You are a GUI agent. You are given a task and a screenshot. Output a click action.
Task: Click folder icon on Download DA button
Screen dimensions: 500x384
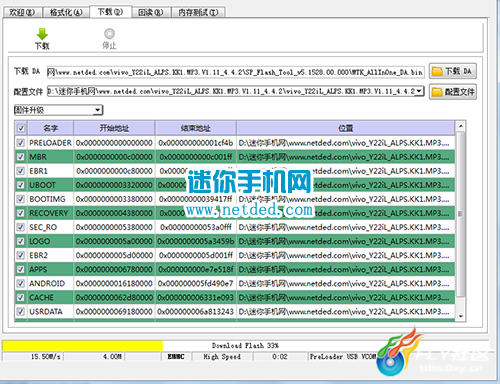[437, 71]
